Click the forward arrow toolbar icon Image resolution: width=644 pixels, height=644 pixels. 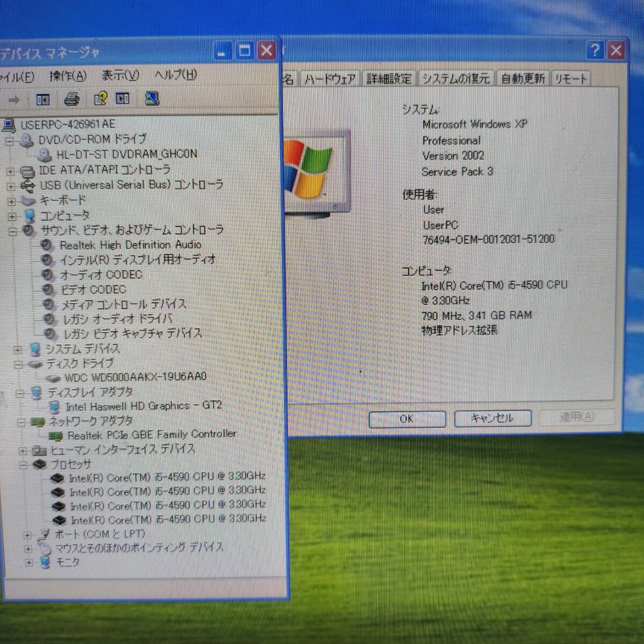(x=14, y=100)
